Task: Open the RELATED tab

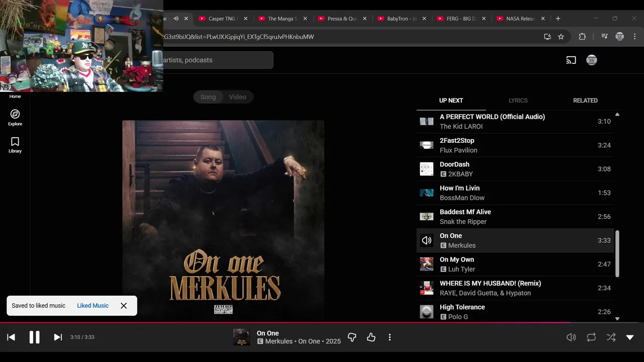Action: 585,101
